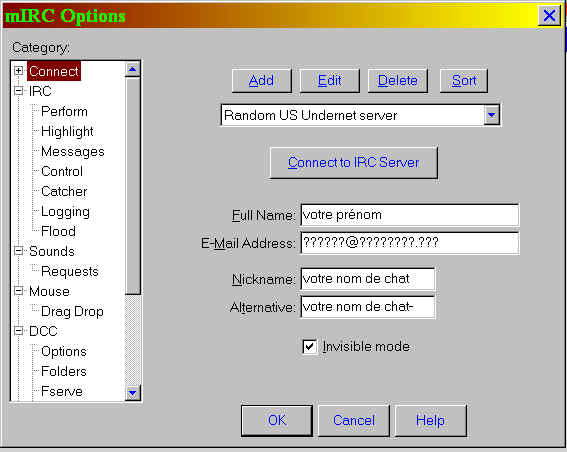Click into the Nickname field

[368, 279]
